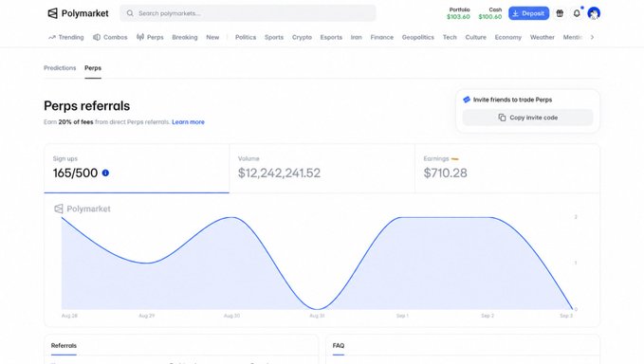Open the Iran category
This screenshot has height=364, width=644.
point(356,37)
